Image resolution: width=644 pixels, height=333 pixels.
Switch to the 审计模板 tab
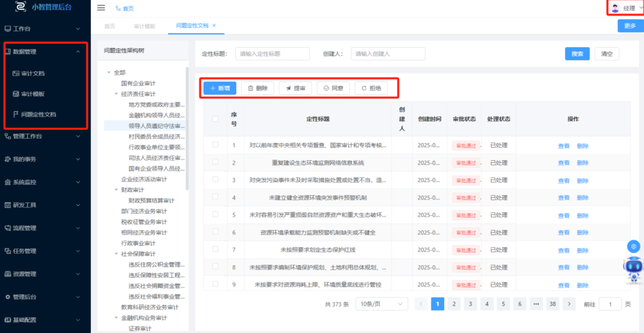[x=145, y=26]
